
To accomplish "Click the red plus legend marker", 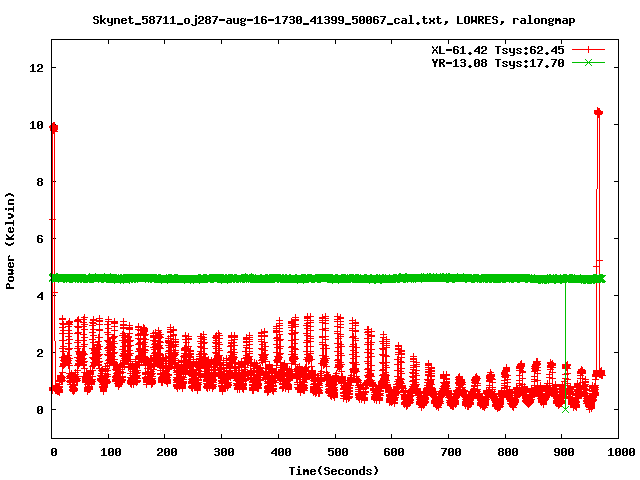I will tap(588, 50).
